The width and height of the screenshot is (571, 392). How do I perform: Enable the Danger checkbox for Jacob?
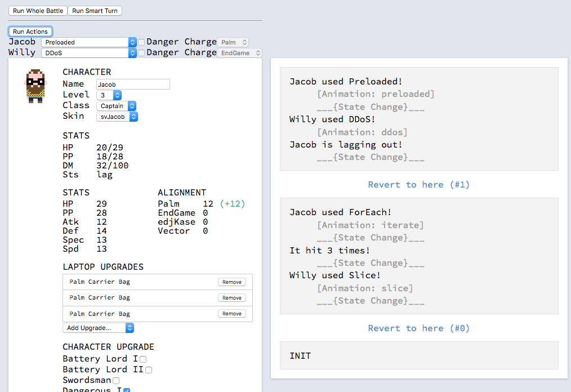coord(141,42)
